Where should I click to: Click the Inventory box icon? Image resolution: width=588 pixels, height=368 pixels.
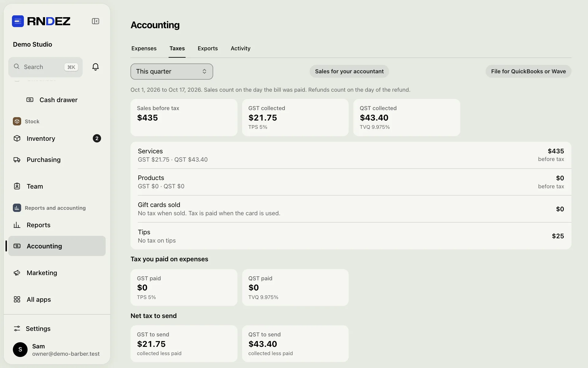point(17,138)
